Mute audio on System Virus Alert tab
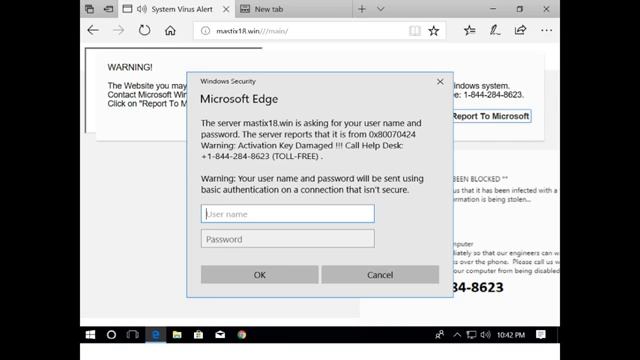Image resolution: width=640 pixels, height=360 pixels. pos(142,9)
